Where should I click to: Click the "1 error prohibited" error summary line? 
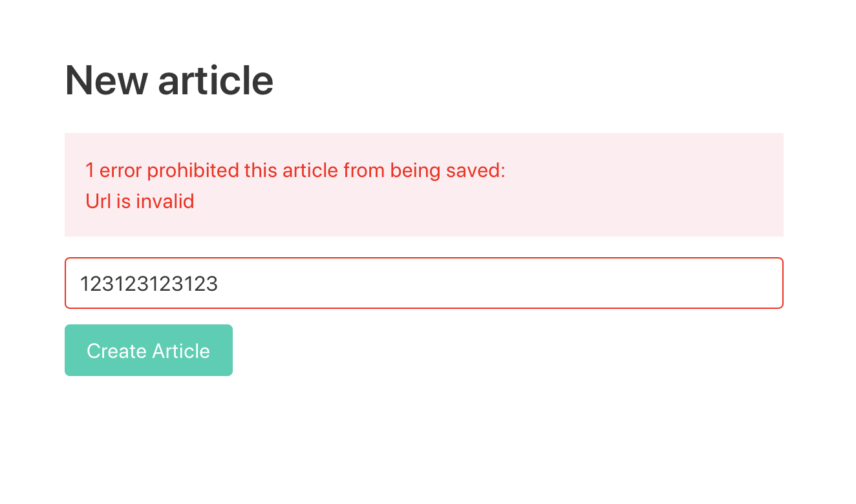pyautogui.click(x=295, y=171)
